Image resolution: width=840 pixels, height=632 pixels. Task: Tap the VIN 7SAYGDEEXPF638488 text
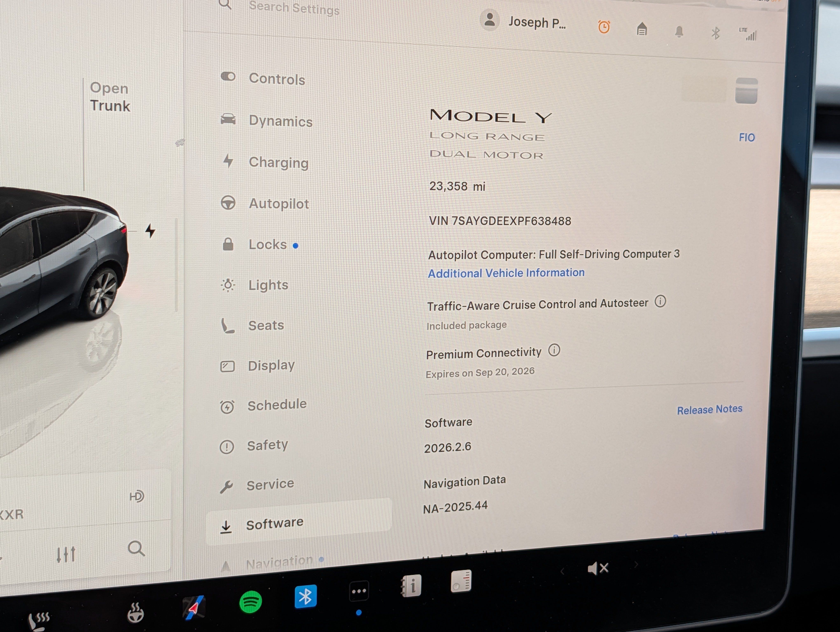(500, 221)
